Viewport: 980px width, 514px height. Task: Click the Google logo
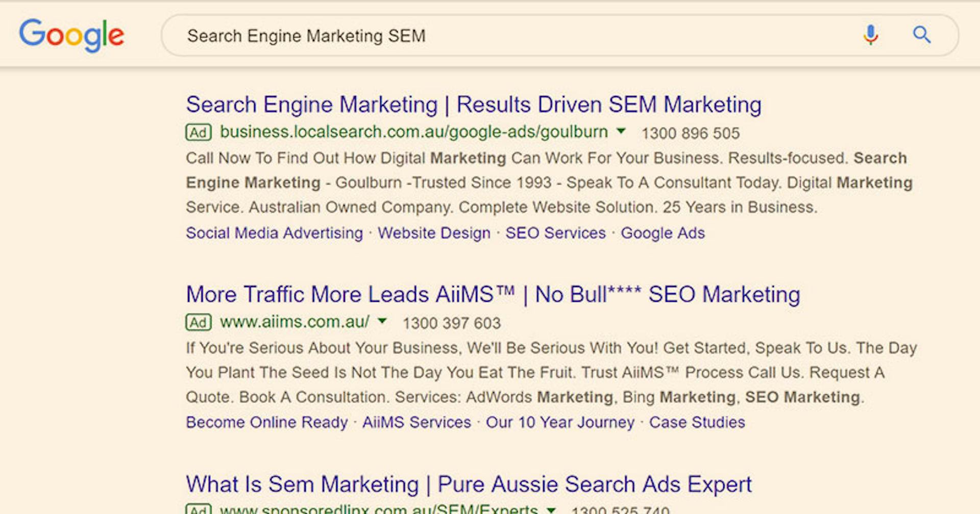[x=71, y=35]
